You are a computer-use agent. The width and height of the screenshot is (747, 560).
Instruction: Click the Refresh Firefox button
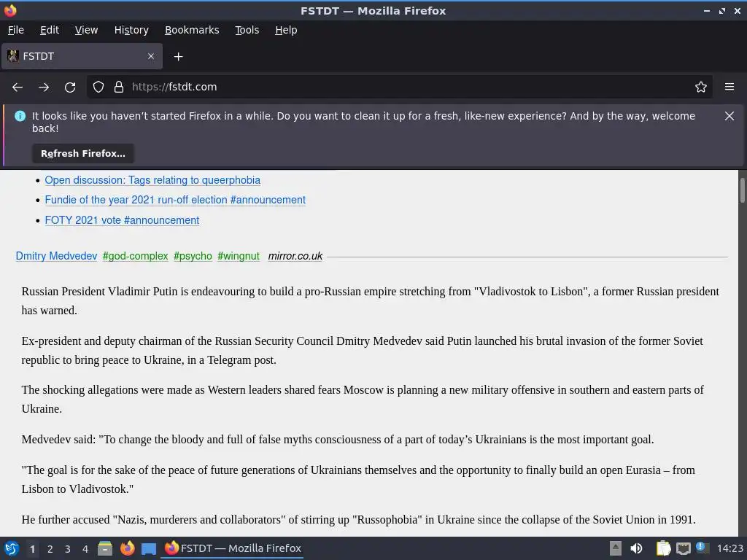point(83,153)
